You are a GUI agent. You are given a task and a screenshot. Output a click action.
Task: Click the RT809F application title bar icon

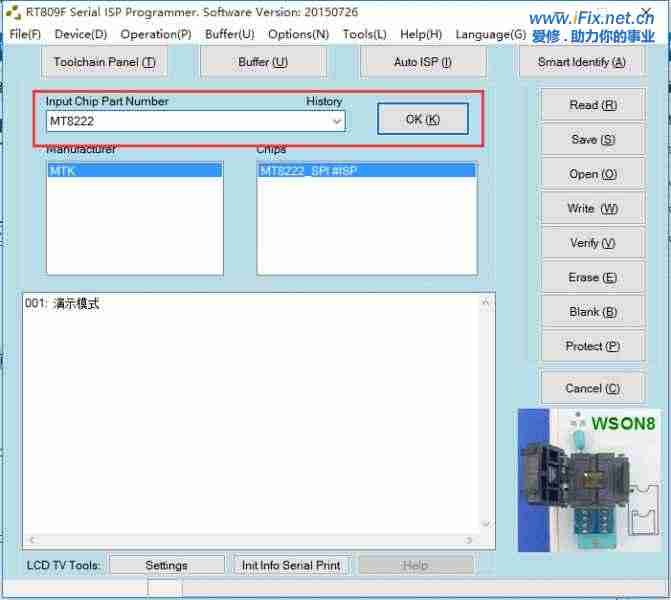14,12
